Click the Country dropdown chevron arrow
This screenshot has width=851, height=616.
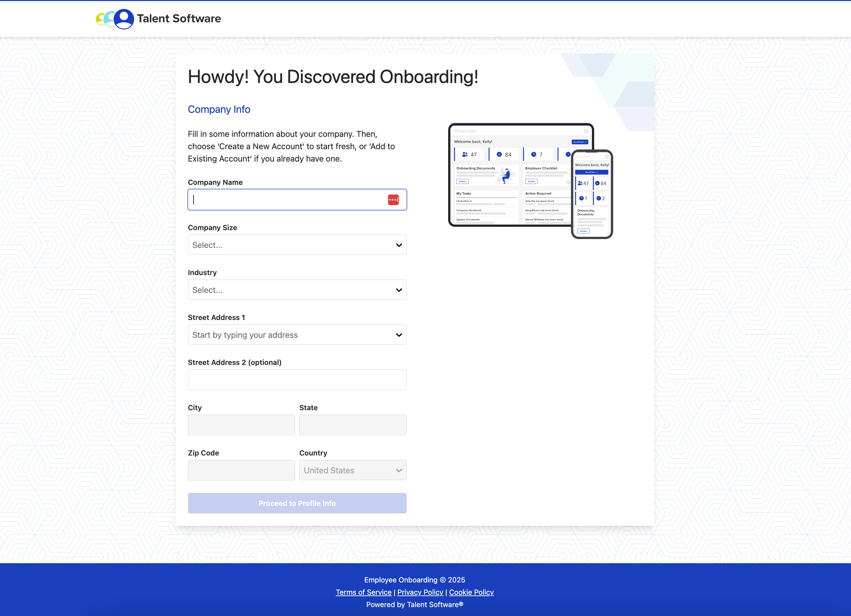coord(398,471)
